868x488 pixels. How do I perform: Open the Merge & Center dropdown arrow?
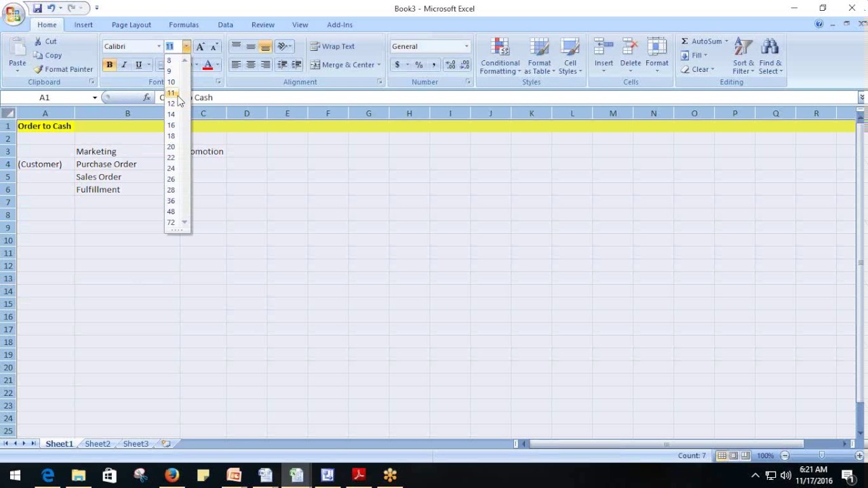[x=378, y=64]
